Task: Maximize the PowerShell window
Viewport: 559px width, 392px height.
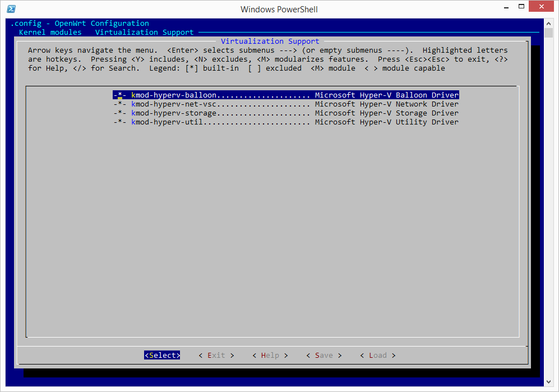Action: (521, 7)
